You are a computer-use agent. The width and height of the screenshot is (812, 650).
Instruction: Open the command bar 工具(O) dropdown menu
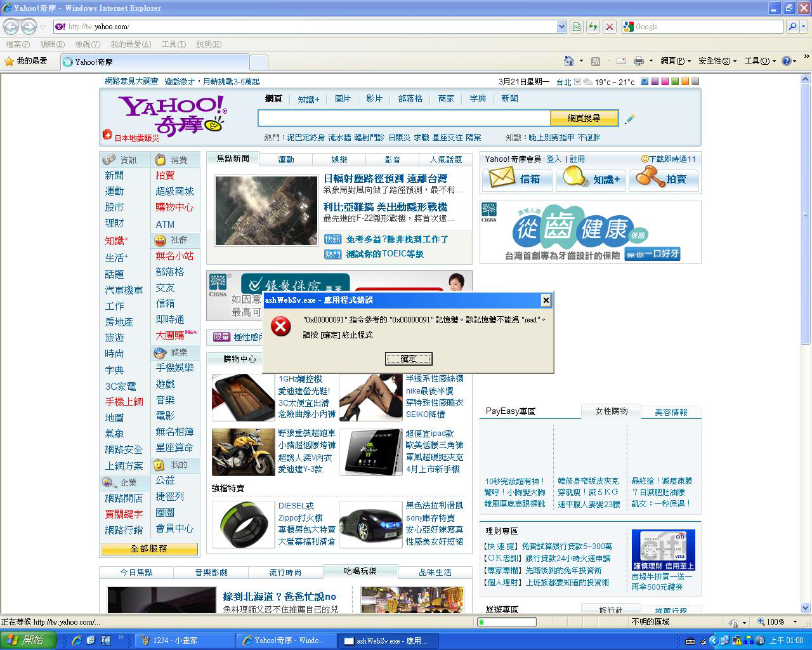[x=760, y=61]
